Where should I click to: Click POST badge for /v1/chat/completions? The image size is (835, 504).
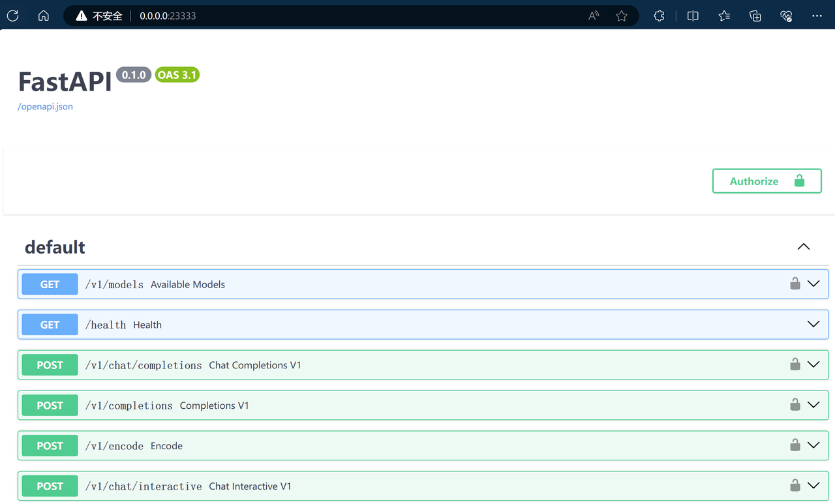coord(50,365)
